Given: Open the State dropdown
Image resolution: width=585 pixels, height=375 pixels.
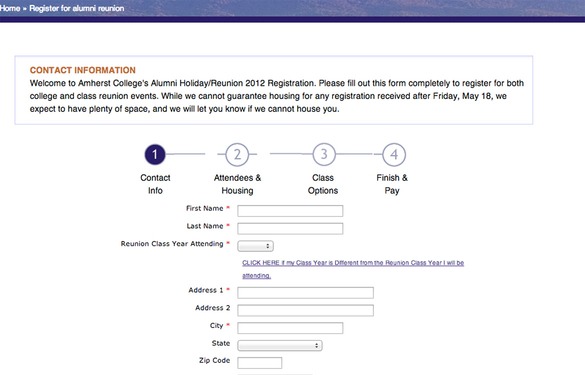Looking at the screenshot, I should tap(280, 345).
